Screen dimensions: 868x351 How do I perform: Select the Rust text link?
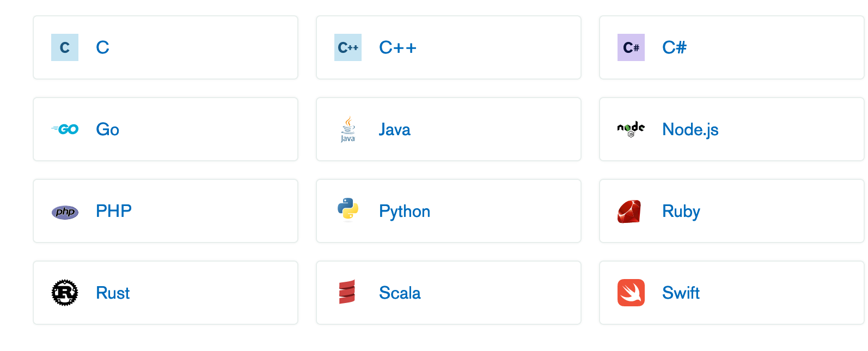[113, 293]
